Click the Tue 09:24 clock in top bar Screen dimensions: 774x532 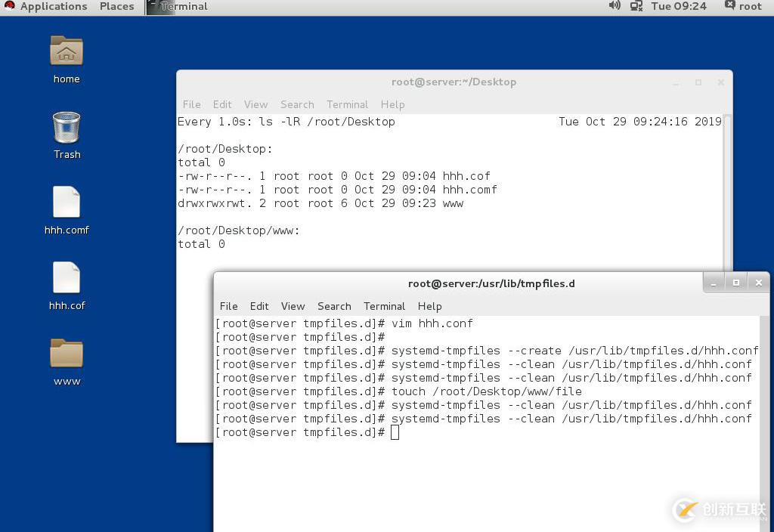pyautogui.click(x=678, y=6)
